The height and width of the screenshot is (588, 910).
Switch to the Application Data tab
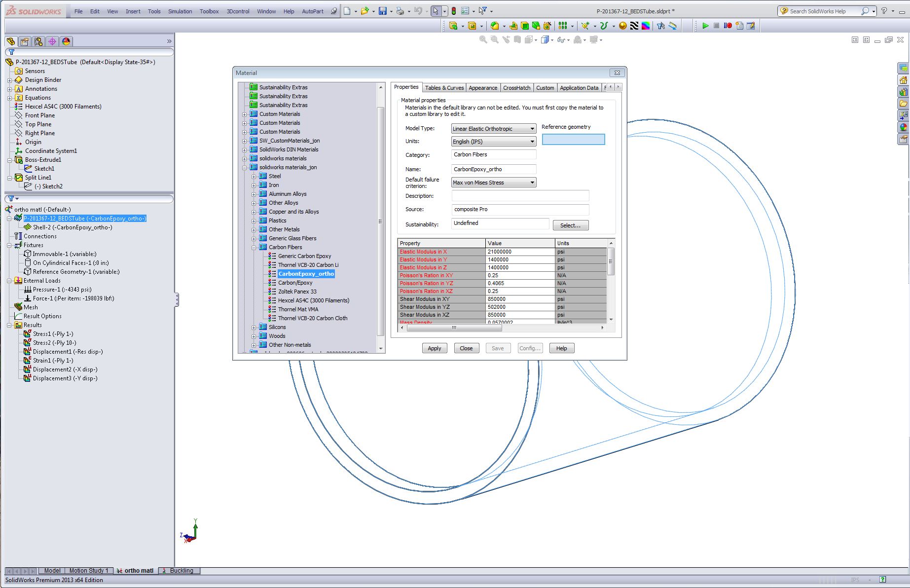(579, 88)
